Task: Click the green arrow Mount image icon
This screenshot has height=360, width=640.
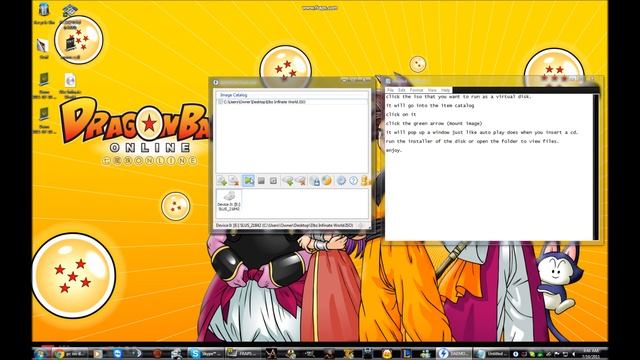Action: pyautogui.click(x=248, y=180)
